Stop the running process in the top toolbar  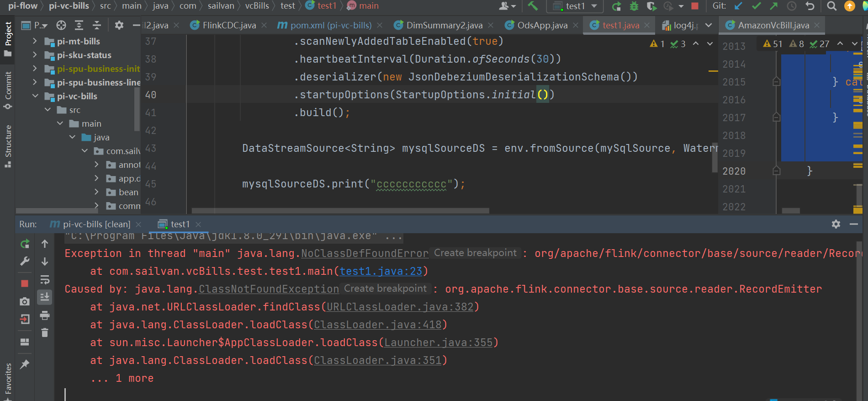[695, 6]
